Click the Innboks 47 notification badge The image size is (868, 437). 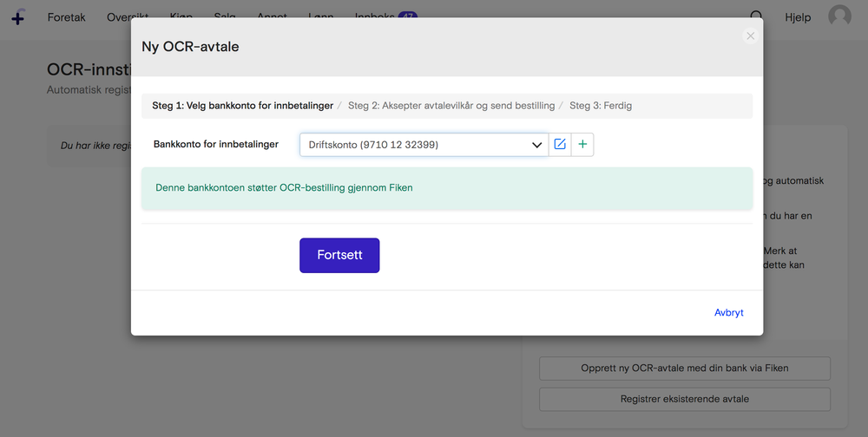click(407, 16)
